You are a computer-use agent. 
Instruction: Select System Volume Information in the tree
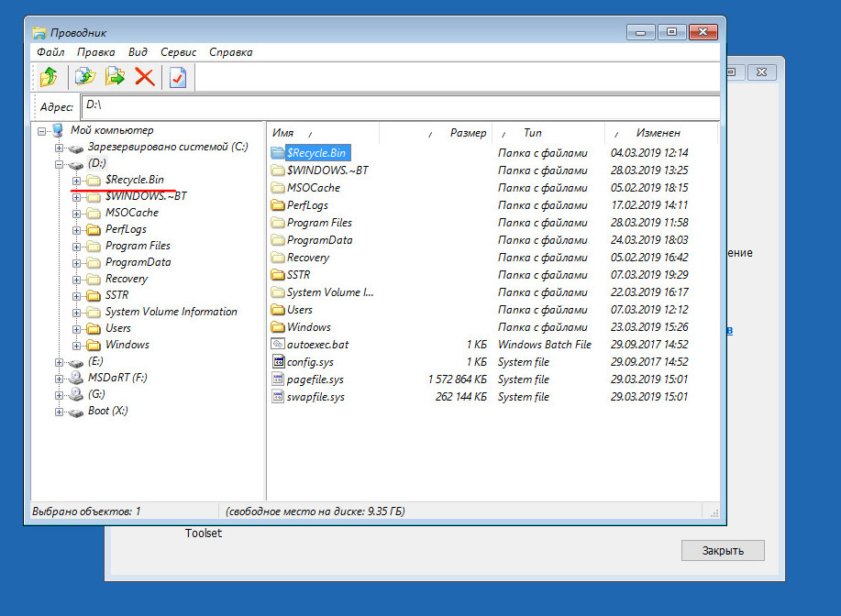172,312
